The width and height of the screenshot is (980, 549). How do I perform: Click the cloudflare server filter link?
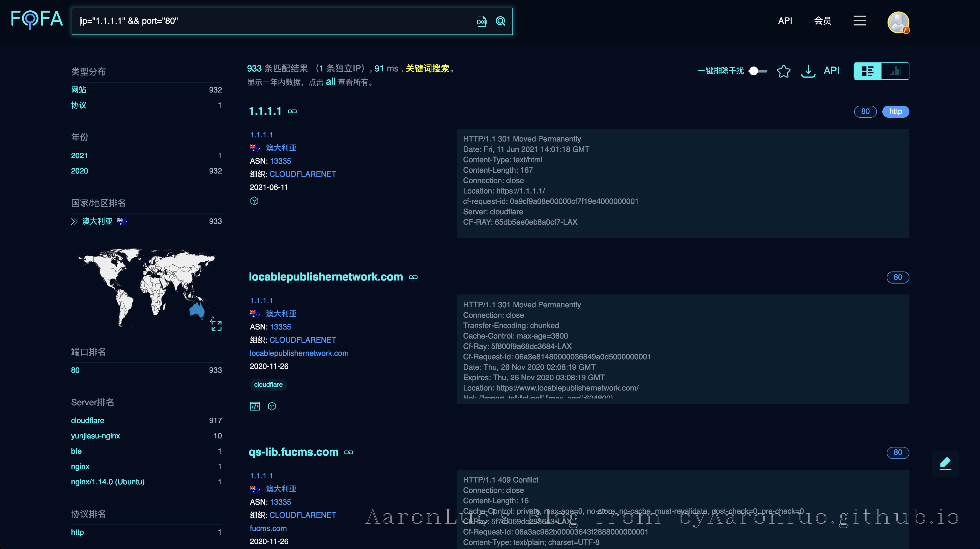[88, 420]
